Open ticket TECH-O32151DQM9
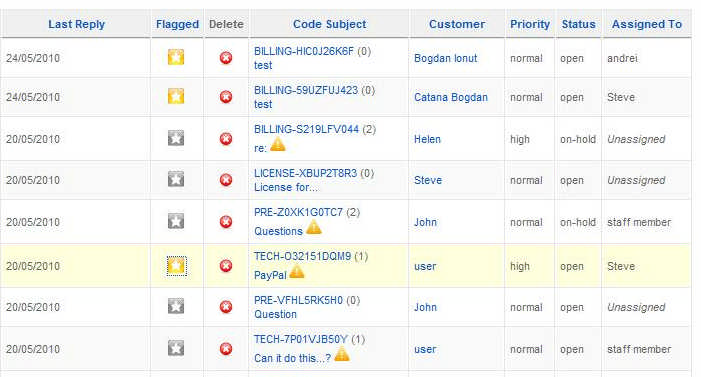Image resolution: width=701 pixels, height=377 pixels. (303, 257)
